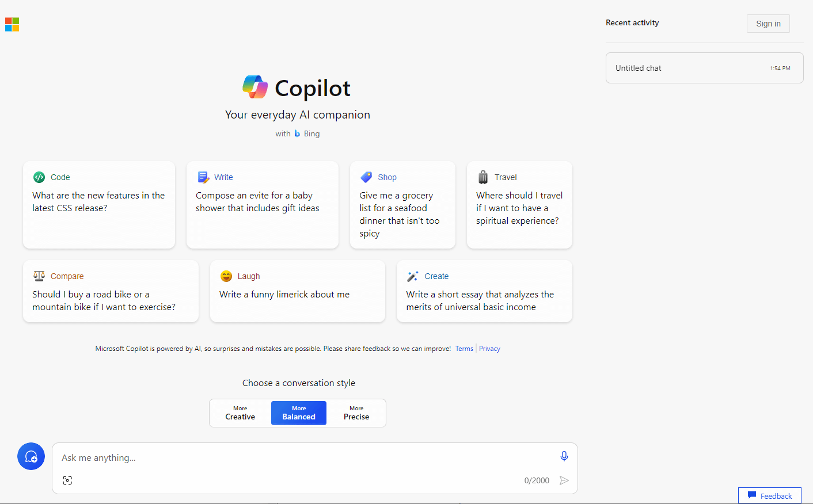813x504 pixels.
Task: Click the Microsoft logo icon
Action: (12, 24)
